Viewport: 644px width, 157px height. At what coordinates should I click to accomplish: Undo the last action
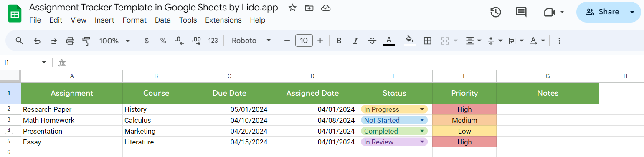pos(37,41)
